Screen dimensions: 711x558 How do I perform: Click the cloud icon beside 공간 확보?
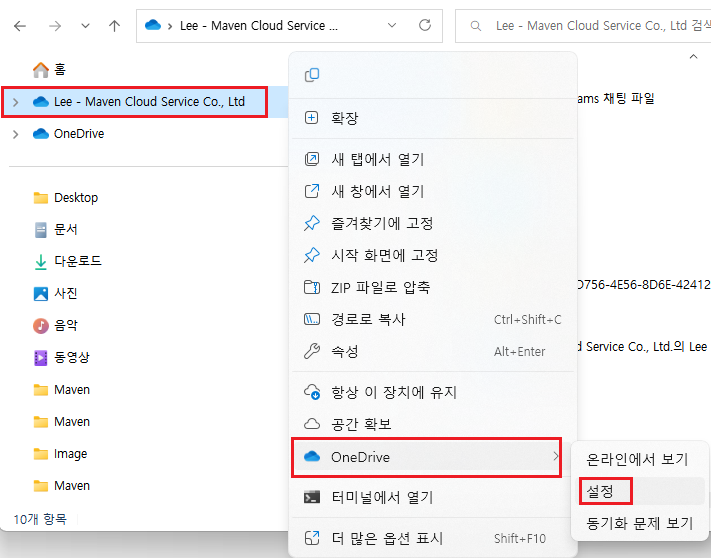312,424
